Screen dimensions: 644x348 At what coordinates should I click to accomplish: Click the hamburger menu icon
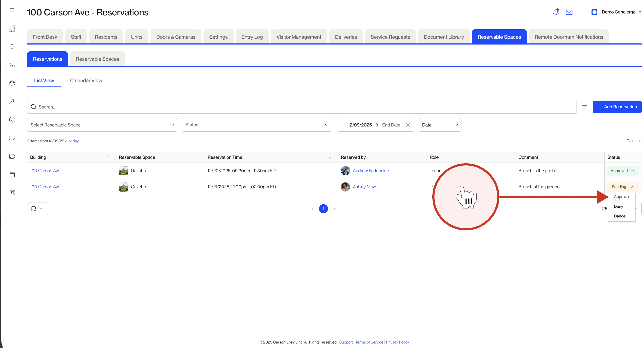[12, 10]
